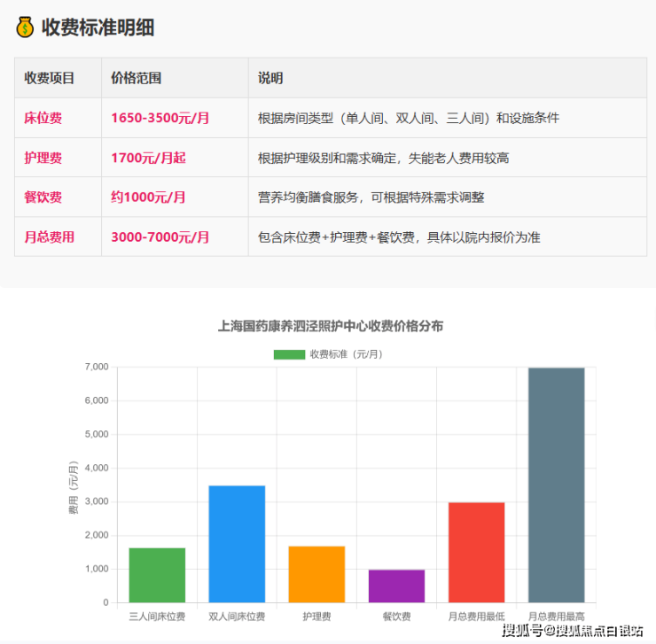Viewport: 656px width, 644px height.
Task: Select the 护理费 row label
Action: tap(43, 158)
